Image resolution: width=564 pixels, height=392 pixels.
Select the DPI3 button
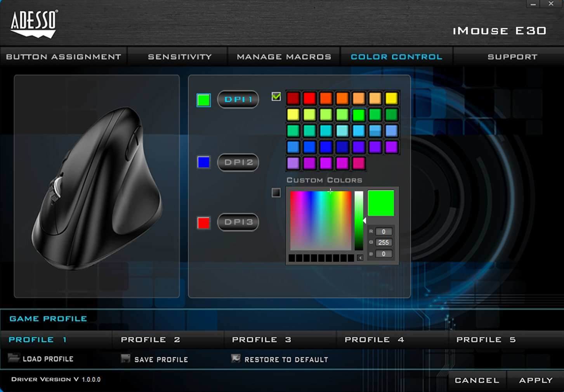point(238,222)
